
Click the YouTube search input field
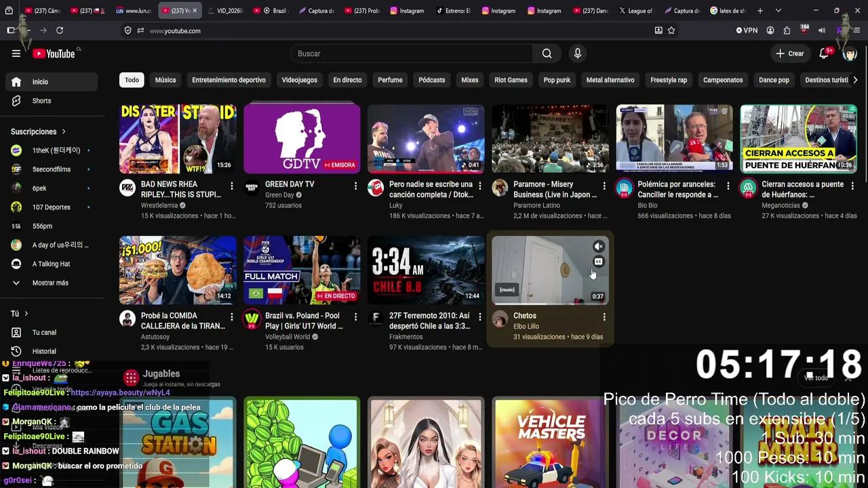412,54
